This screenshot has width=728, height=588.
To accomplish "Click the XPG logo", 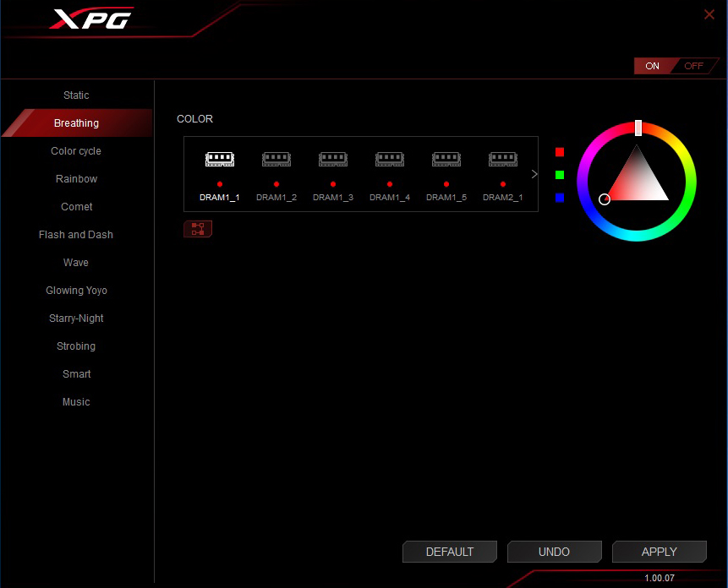I will [x=90, y=19].
